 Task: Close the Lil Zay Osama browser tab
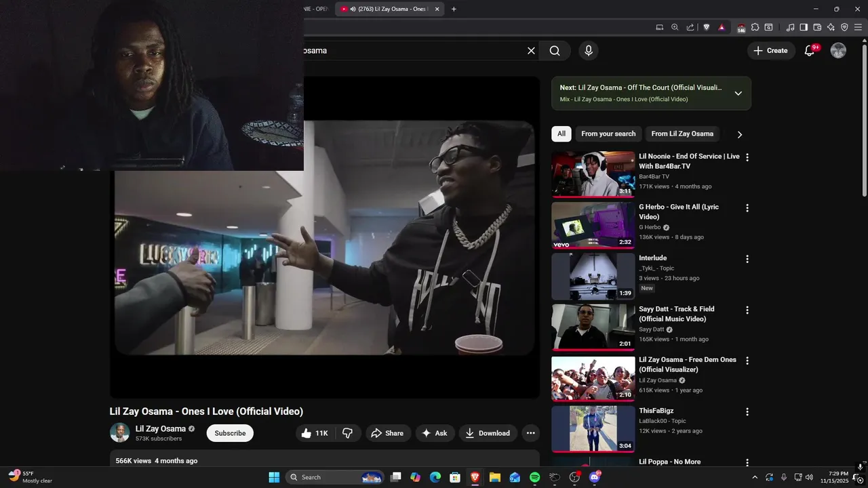(x=437, y=9)
